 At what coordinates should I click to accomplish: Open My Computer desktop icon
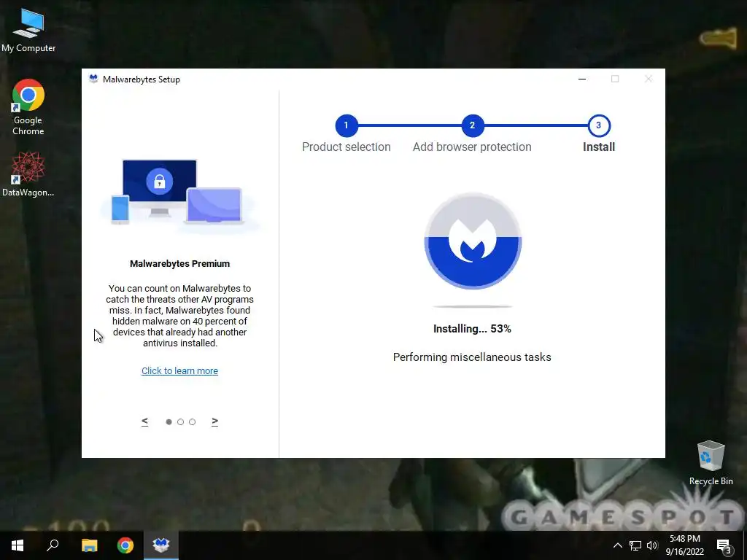(28, 29)
